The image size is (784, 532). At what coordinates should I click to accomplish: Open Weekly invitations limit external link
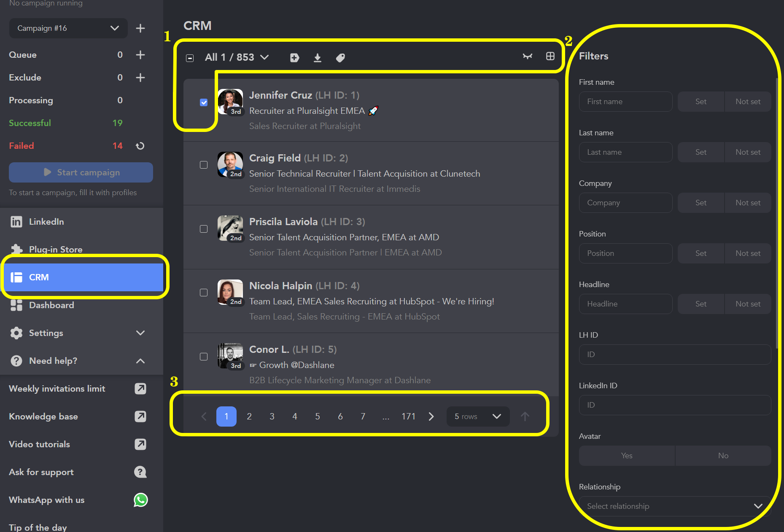pyautogui.click(x=140, y=389)
